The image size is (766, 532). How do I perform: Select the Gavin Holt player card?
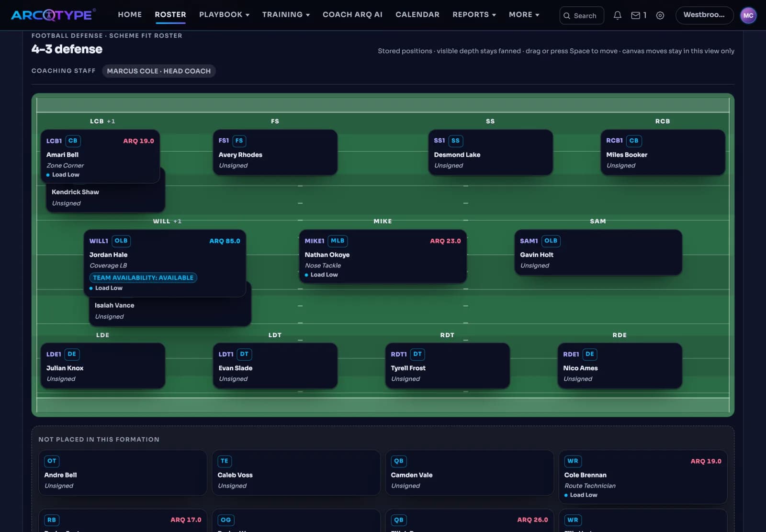598,253
